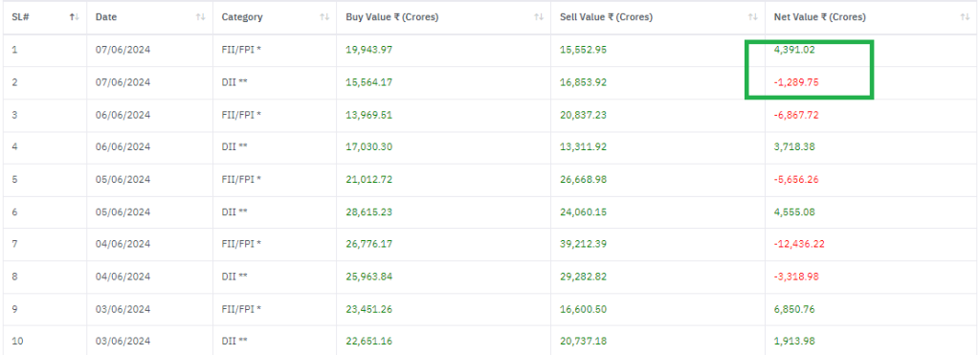Select buy value 28,615.23 cell
This screenshot has width=980, height=355.
pyautogui.click(x=368, y=211)
